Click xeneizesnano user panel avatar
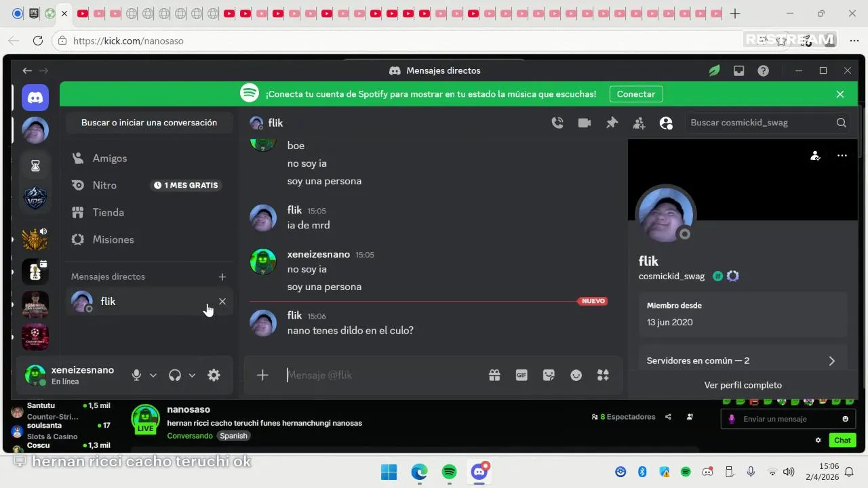The height and width of the screenshot is (488, 868). (x=35, y=375)
